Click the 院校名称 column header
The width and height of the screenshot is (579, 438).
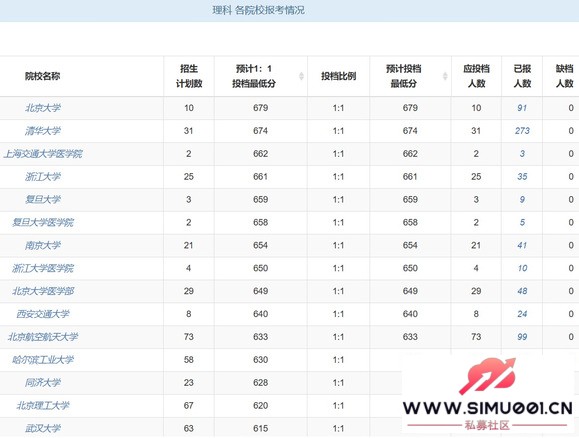pyautogui.click(x=42, y=76)
